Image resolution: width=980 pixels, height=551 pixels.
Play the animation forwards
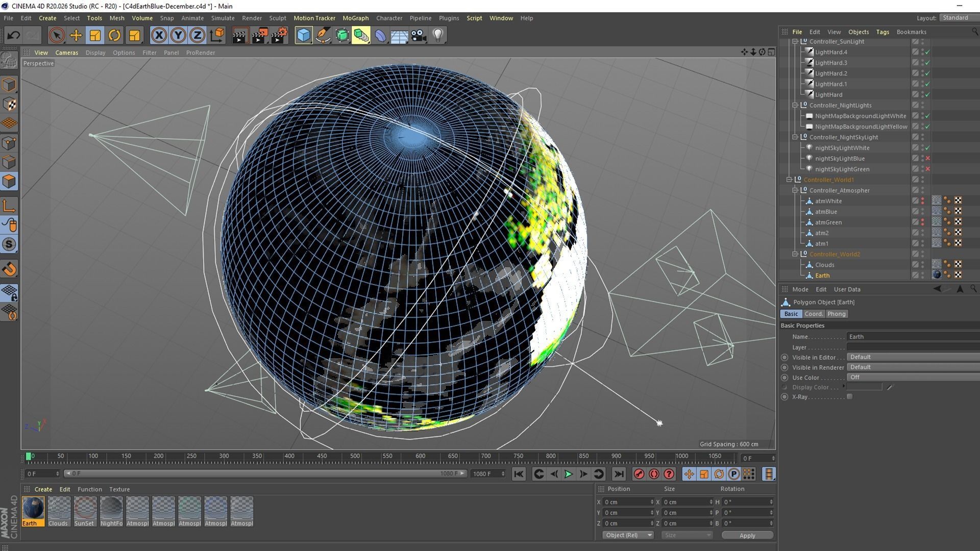(x=568, y=474)
